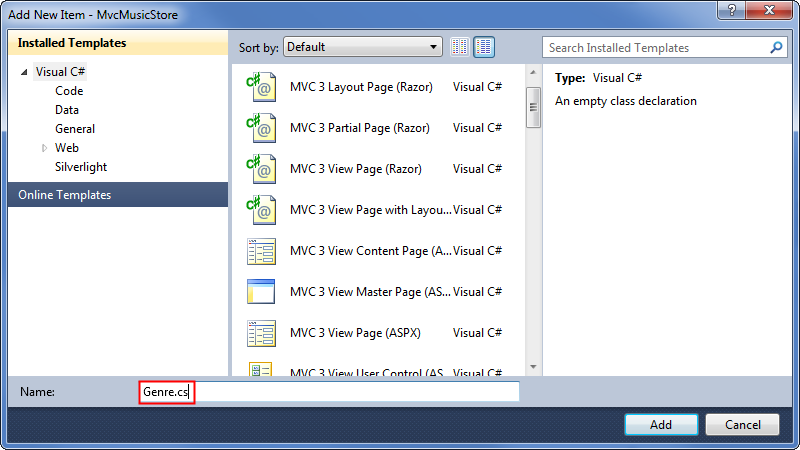
Task: Click the Add button
Action: click(661, 424)
